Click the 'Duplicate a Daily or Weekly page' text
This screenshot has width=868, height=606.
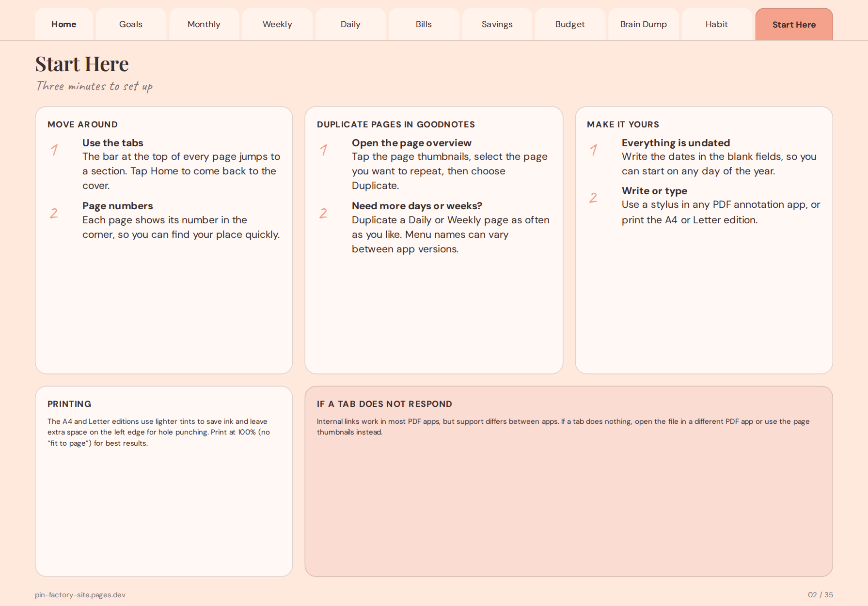450,234
